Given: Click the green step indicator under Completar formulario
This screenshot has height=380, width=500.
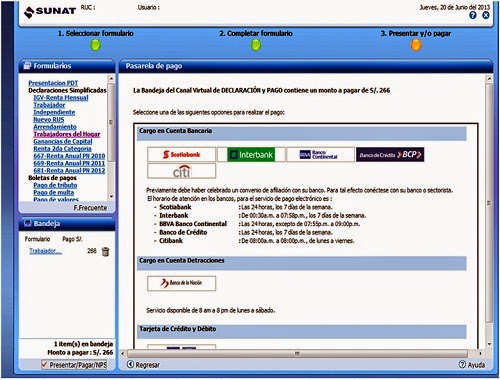Looking at the screenshot, I should [256, 45].
